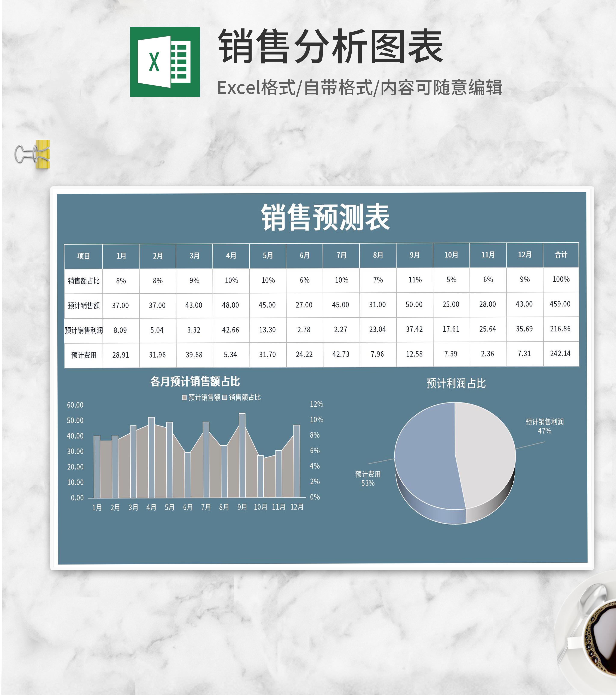
Task: Select the 预计费用 total cell 242.14
Action: (560, 354)
